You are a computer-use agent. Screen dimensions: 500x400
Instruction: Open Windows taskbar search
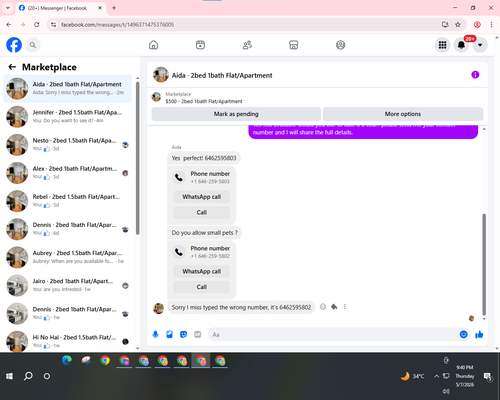coord(28,376)
